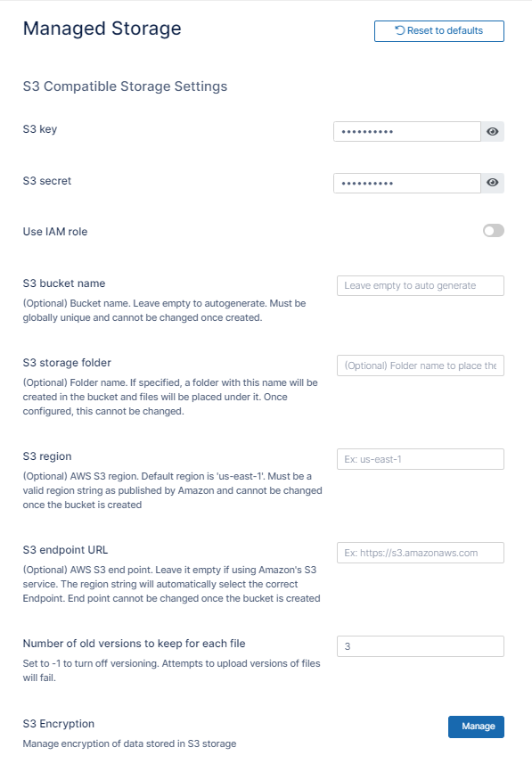Click the S3 Encryption label
The height and width of the screenshot is (772, 532).
click(x=59, y=724)
